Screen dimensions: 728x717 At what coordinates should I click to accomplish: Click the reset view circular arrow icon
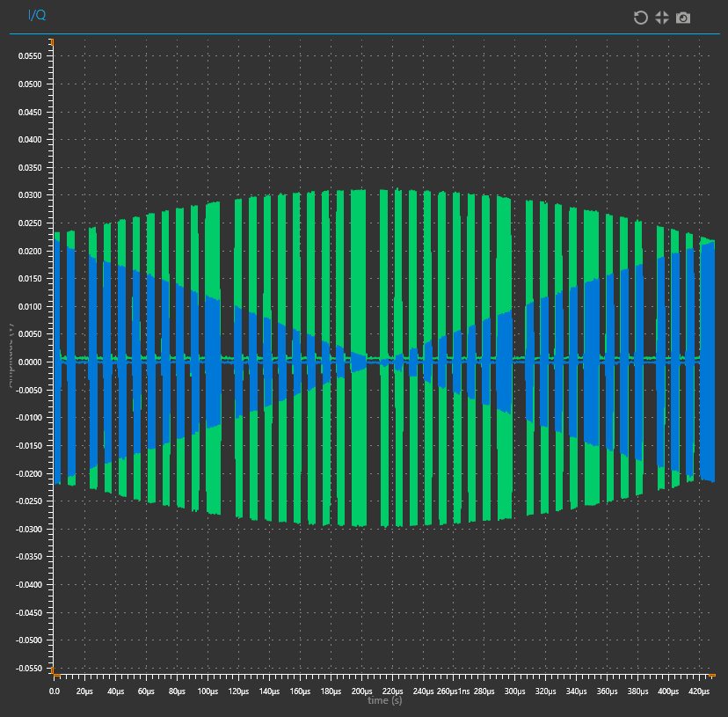click(641, 18)
